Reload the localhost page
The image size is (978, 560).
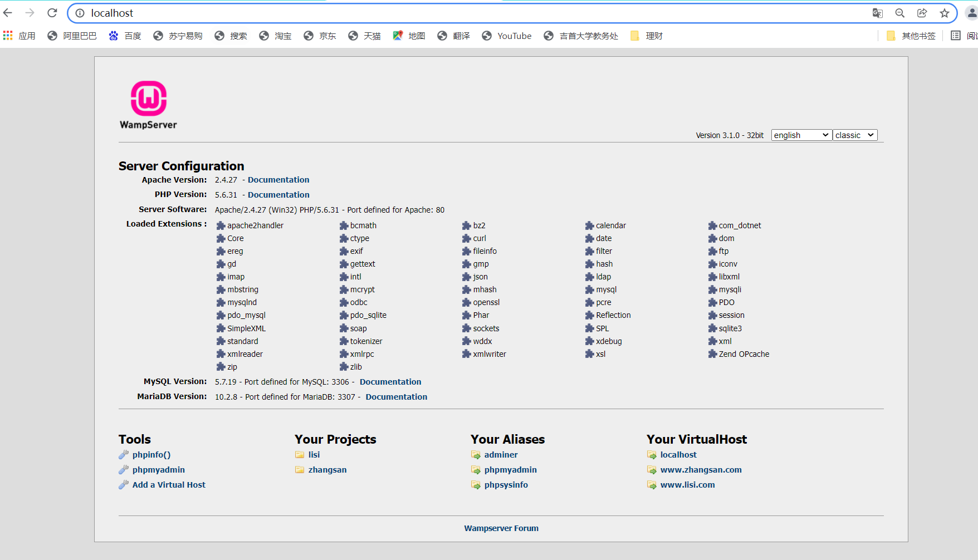click(52, 13)
